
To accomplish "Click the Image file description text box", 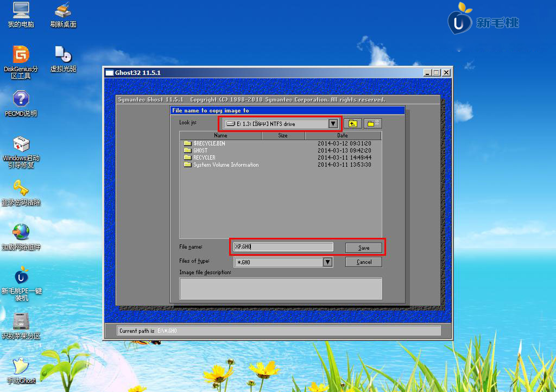I will (x=281, y=288).
